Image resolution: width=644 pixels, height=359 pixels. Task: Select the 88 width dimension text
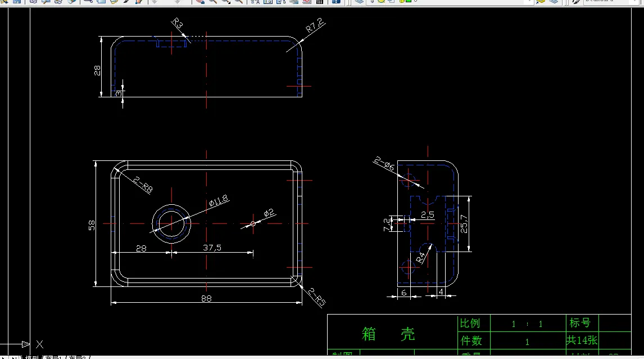pyautogui.click(x=207, y=299)
